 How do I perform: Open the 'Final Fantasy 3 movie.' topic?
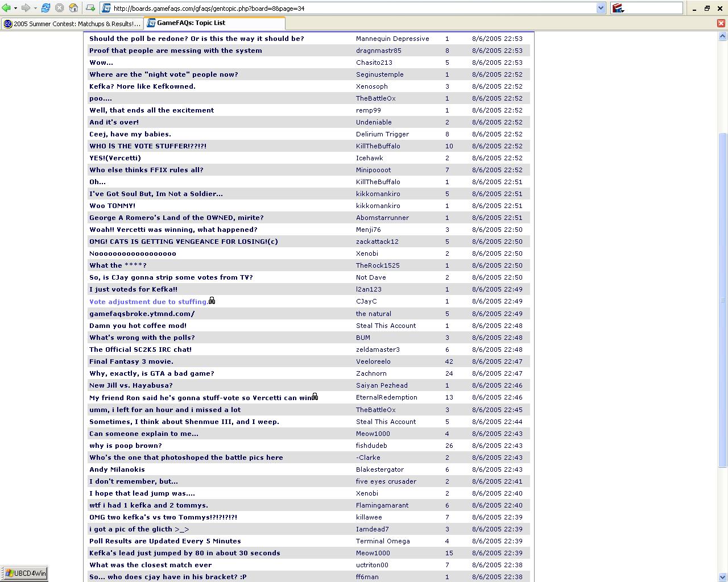tap(131, 361)
